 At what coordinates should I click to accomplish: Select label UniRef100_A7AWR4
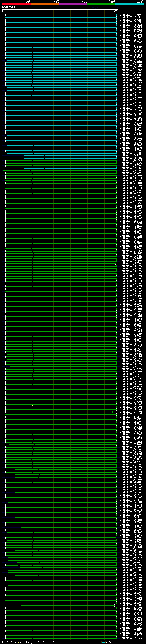click(x=131, y=331)
